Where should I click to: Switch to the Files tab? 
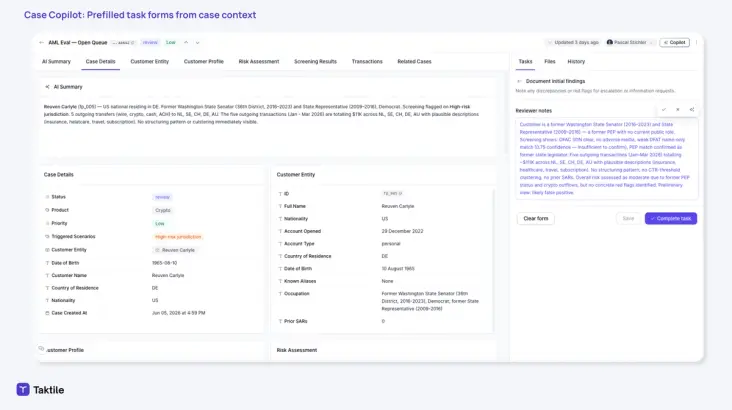(549, 62)
